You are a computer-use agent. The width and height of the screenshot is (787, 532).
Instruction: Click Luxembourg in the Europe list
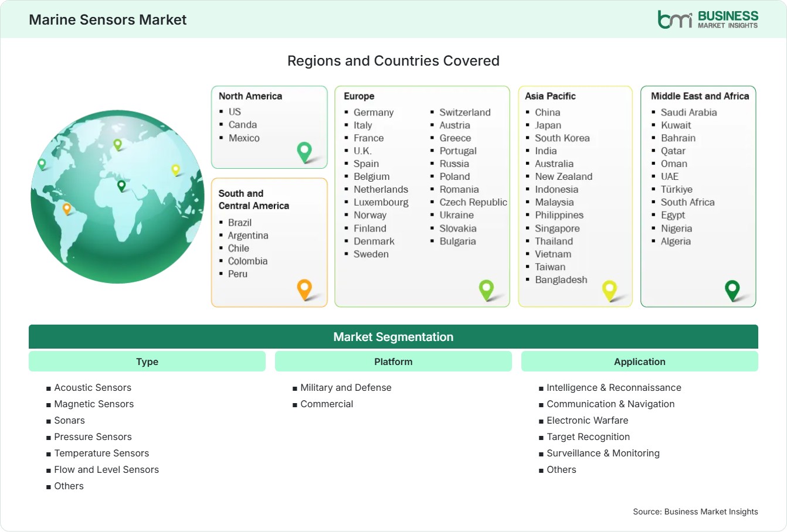coord(381,203)
